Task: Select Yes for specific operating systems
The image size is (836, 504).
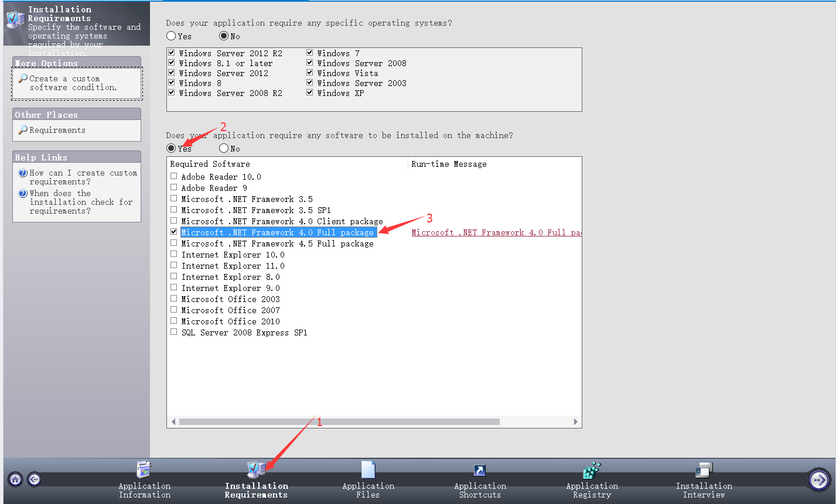Action: pos(171,36)
